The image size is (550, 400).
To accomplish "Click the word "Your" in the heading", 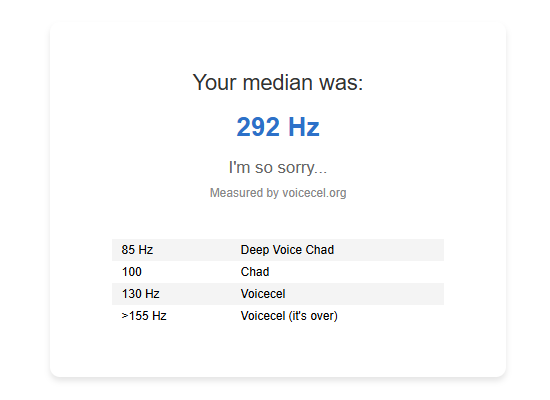I will click(x=214, y=82).
